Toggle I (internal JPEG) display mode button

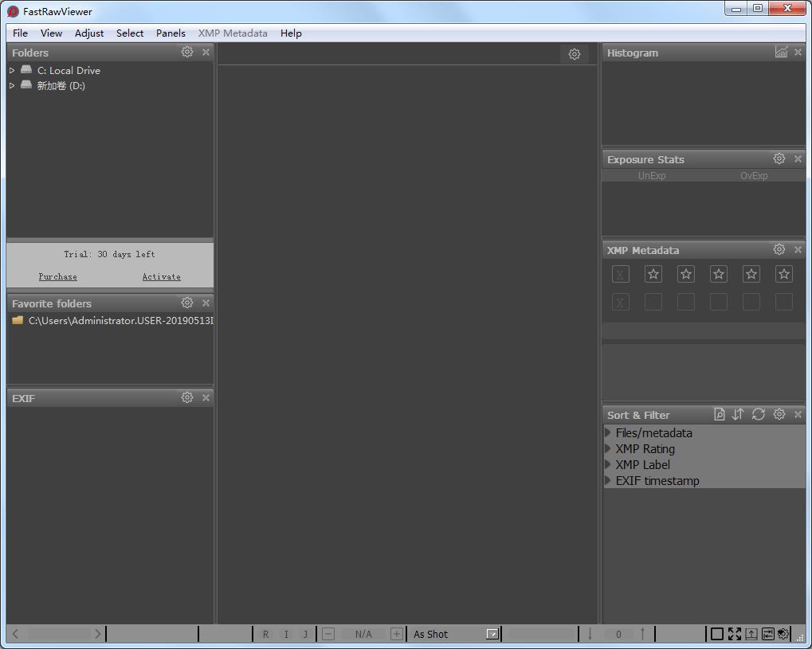[x=286, y=634]
